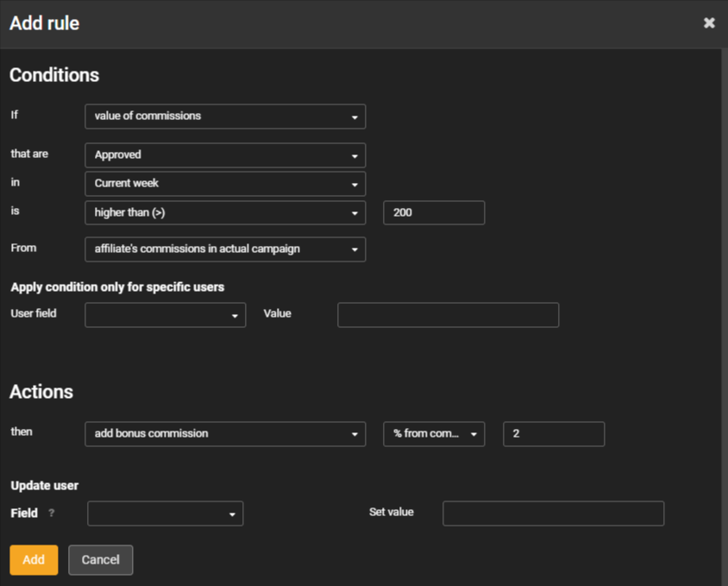Click the 'Update user' heading

[45, 486]
